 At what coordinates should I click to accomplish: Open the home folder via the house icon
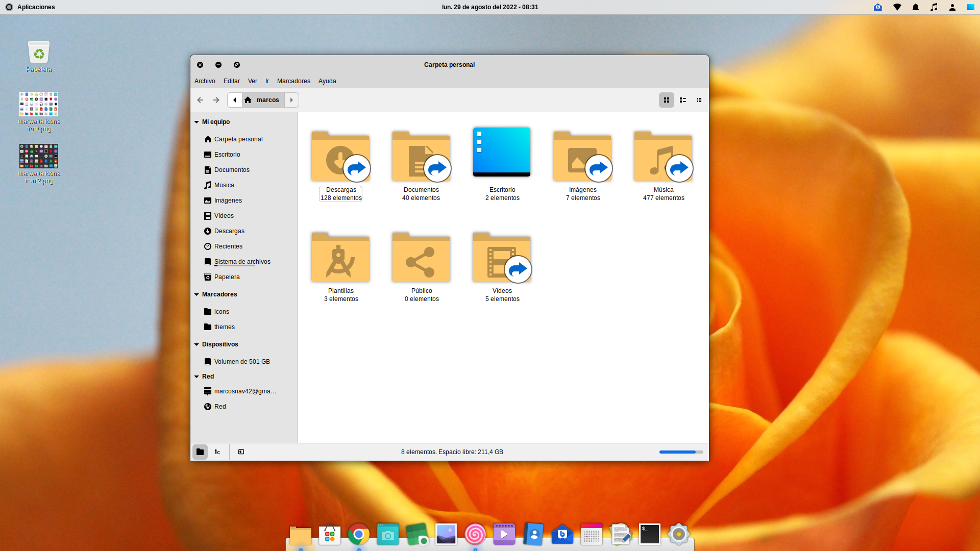[x=248, y=99]
